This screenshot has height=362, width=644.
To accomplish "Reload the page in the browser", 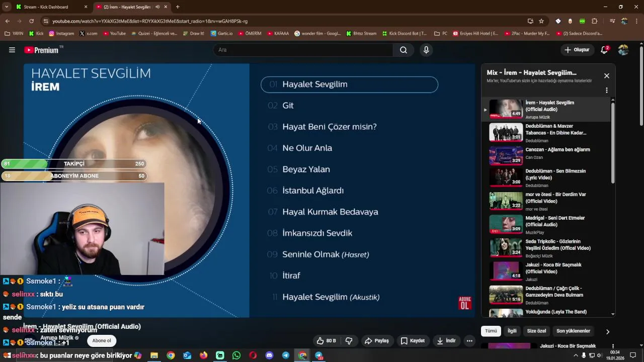I will pyautogui.click(x=31, y=21).
